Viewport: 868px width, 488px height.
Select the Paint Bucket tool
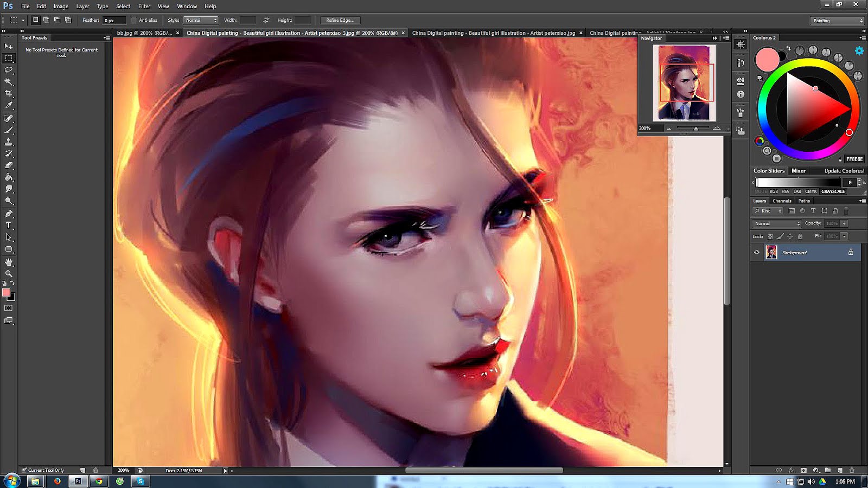pyautogui.click(x=9, y=177)
